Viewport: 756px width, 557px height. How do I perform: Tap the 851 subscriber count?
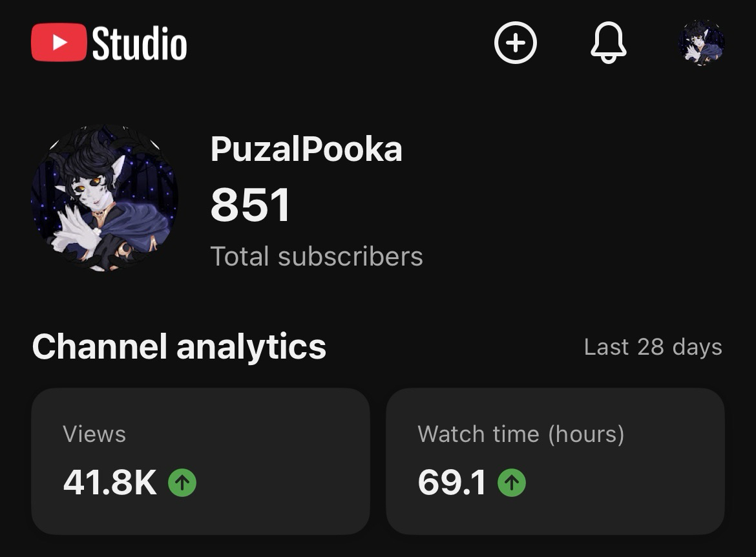[x=251, y=205]
